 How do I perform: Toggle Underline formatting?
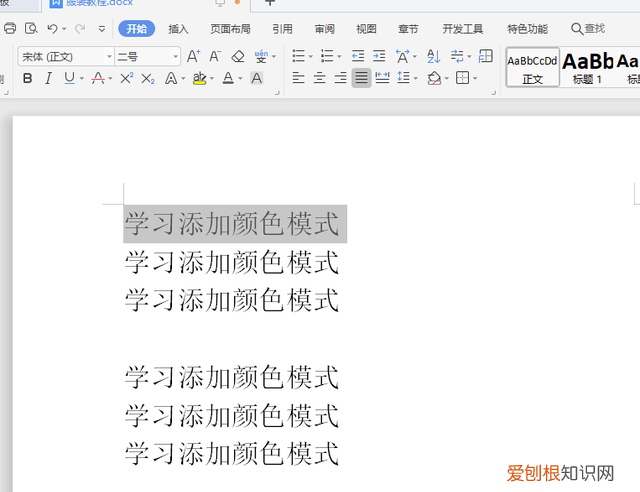pos(69,78)
